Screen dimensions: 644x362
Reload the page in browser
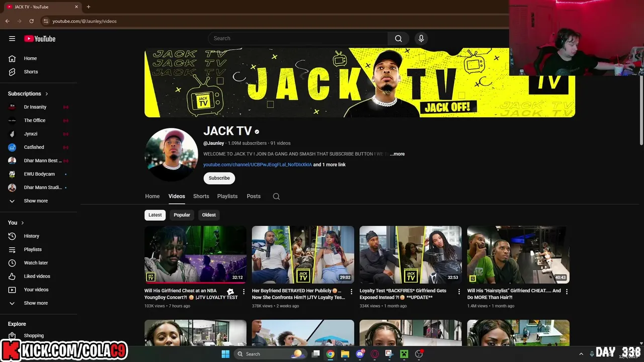(31, 21)
